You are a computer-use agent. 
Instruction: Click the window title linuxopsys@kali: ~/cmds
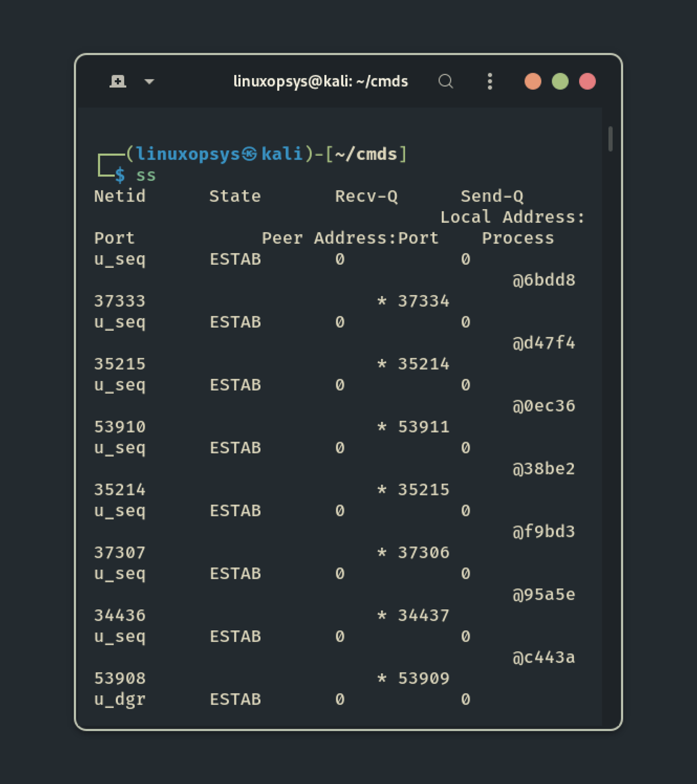click(x=321, y=81)
